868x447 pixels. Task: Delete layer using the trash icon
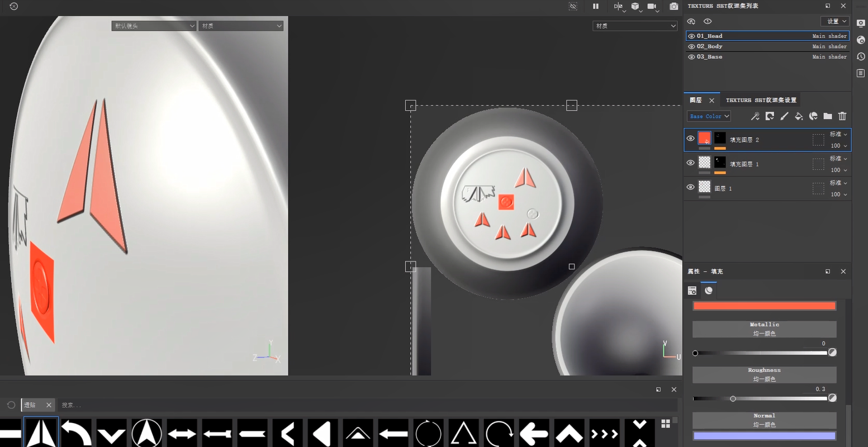pyautogui.click(x=842, y=116)
